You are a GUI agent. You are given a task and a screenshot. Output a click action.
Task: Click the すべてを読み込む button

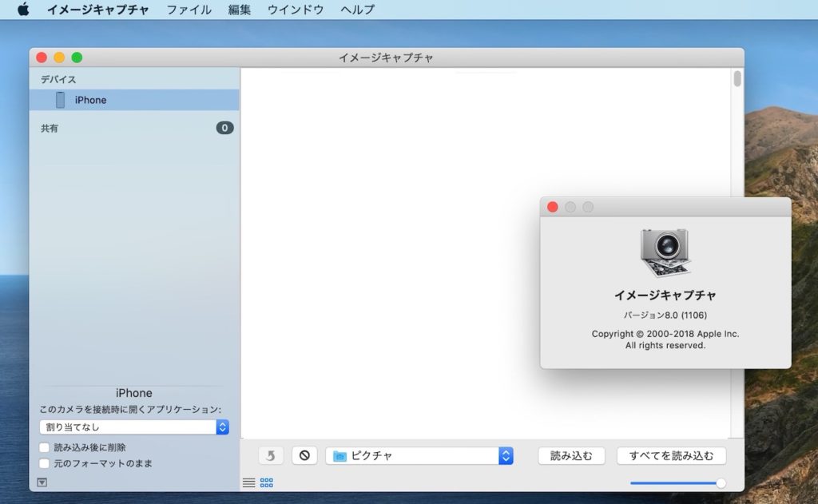click(x=671, y=455)
